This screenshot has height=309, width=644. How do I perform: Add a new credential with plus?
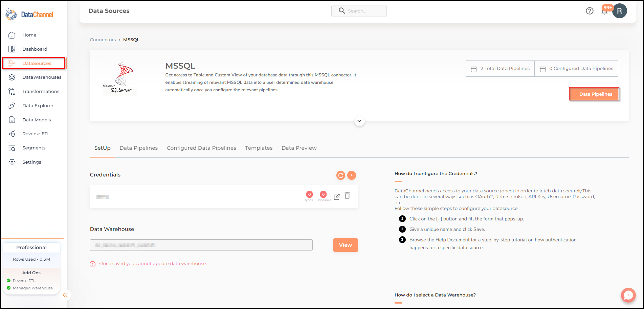click(x=352, y=175)
